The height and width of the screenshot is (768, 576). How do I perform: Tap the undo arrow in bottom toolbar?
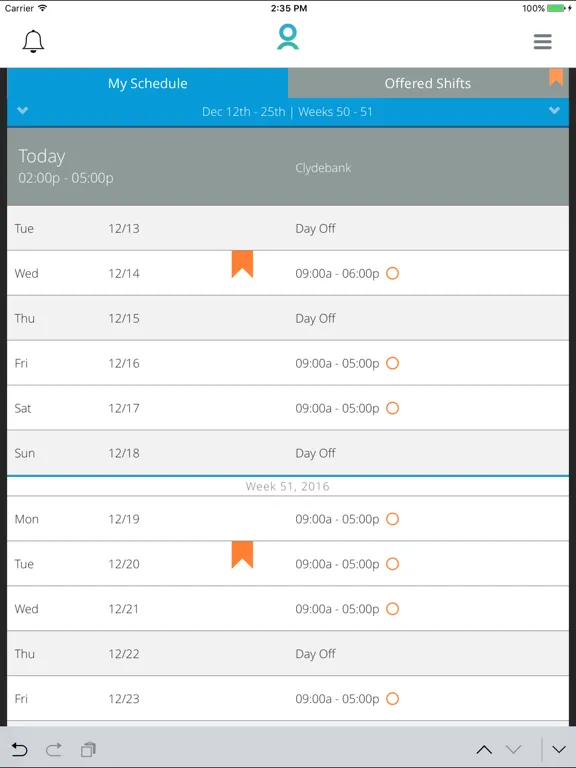pyautogui.click(x=19, y=749)
